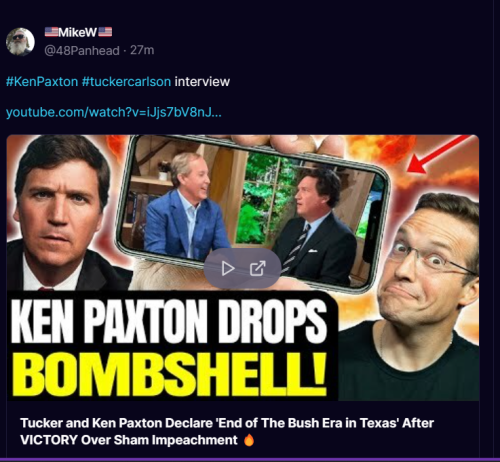
Task: Open the #KenPaxton hashtag
Action: [x=42, y=81]
